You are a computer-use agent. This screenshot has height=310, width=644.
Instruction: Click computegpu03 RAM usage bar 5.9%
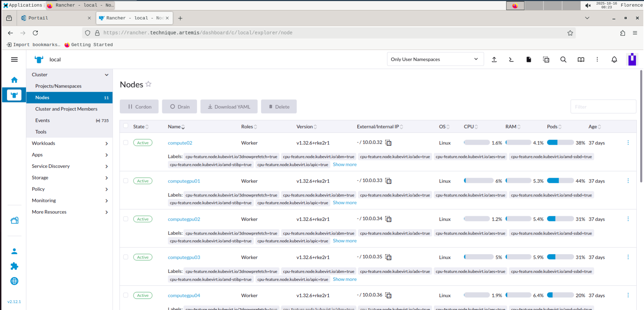[518, 257]
